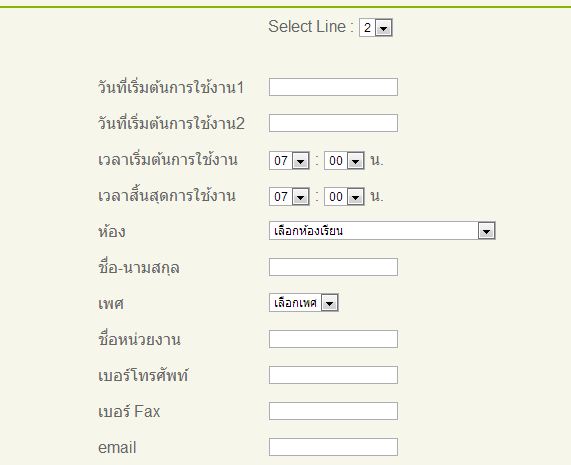The image size is (571, 465).
Task: Open the เลือกเพศ gender dropdown
Action: [304, 303]
